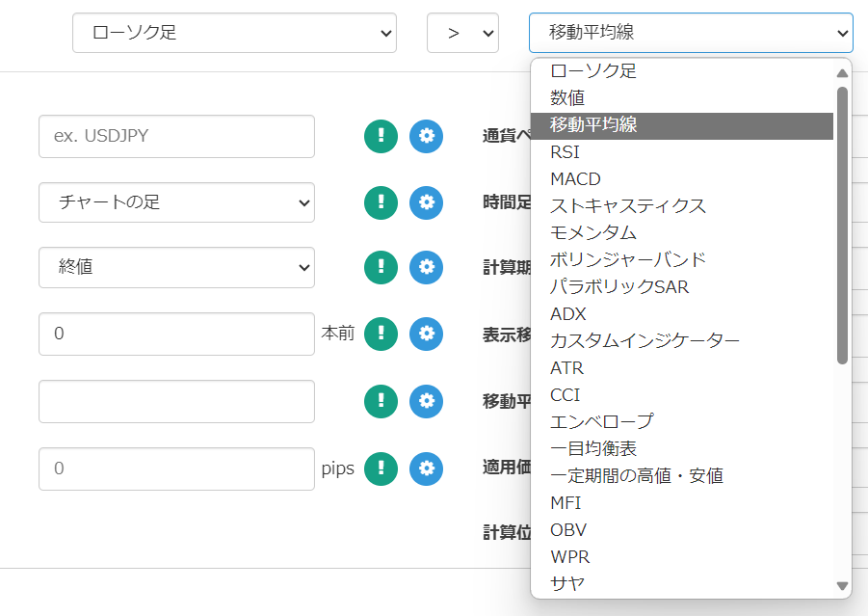The height and width of the screenshot is (616, 868).
Task: Open gear settings beside チャートの足 dropdown
Action: tap(426, 202)
